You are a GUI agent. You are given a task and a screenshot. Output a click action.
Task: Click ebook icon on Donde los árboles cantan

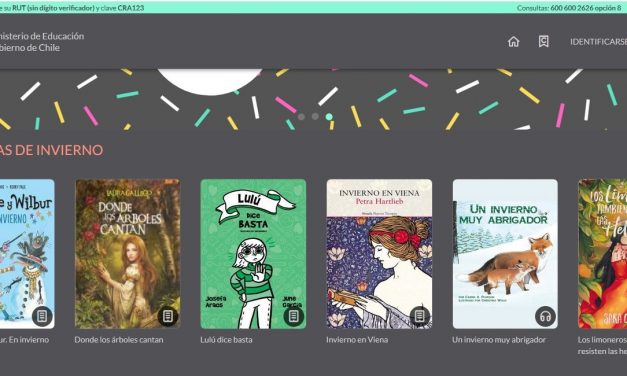point(168,316)
